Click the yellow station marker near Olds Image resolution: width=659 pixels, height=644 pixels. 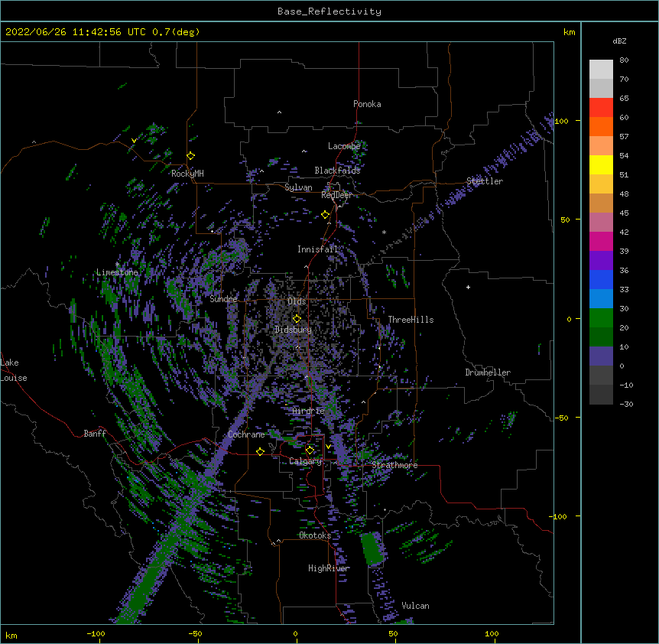(297, 318)
